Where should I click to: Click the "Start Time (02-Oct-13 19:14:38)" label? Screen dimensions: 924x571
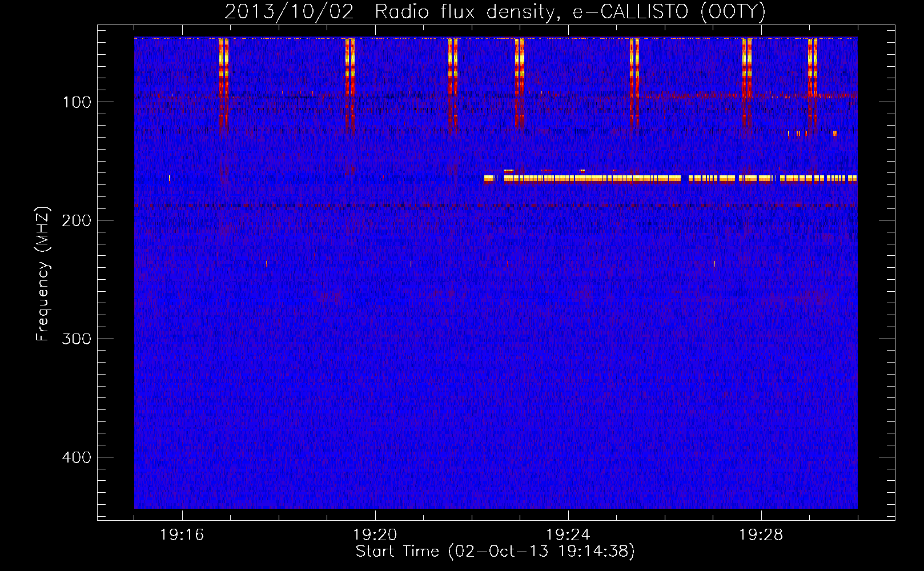(495, 552)
